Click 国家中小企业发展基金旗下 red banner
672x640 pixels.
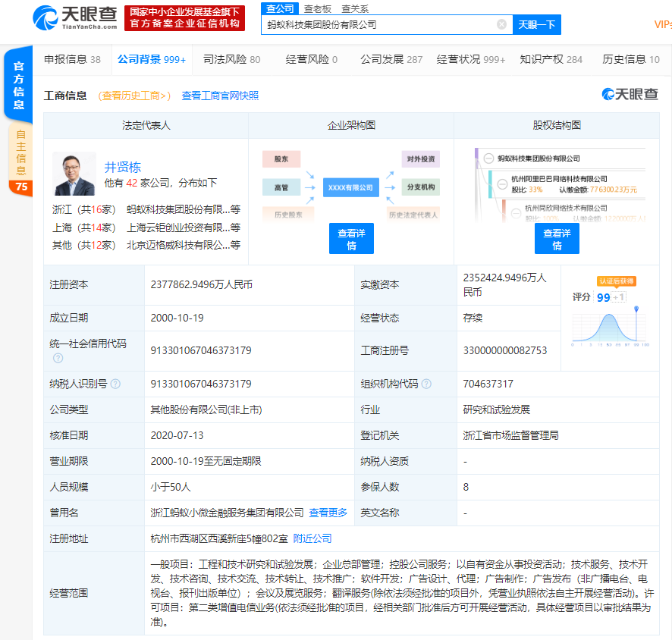185,18
